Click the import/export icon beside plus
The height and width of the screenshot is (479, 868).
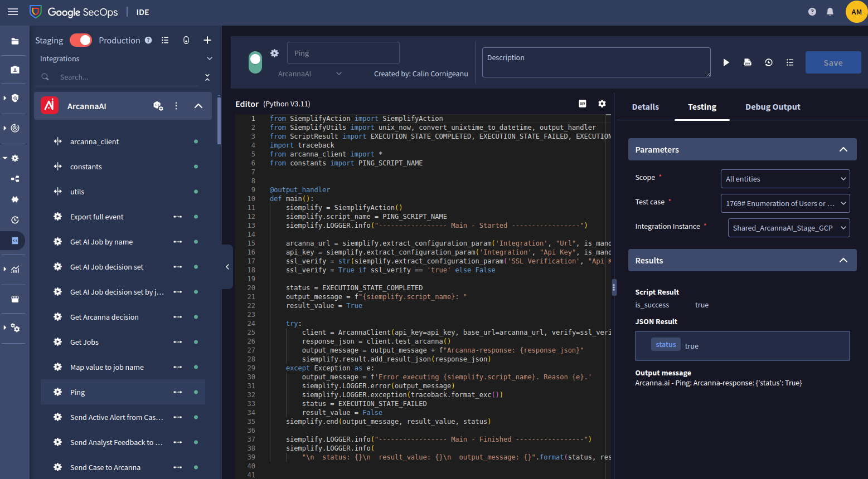tap(186, 40)
